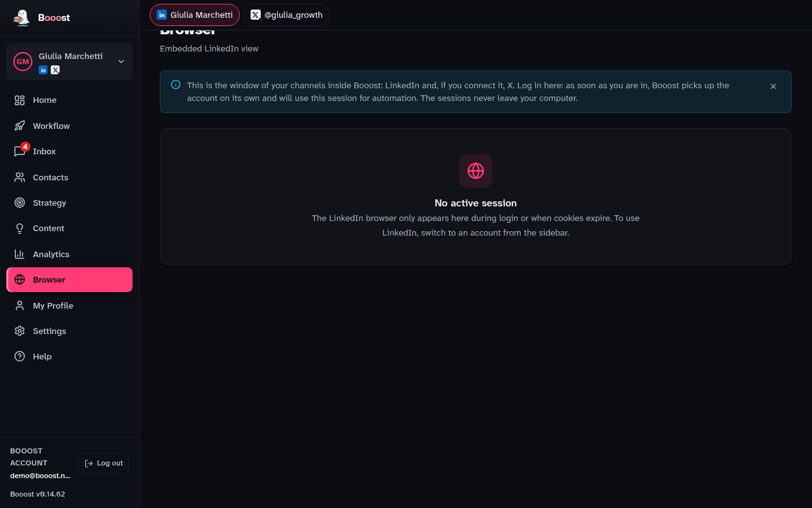
Task: Open Settings via the gear icon
Action: point(20,331)
